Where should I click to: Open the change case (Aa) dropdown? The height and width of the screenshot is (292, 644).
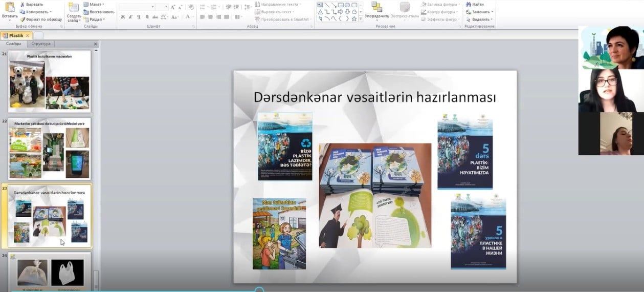click(175, 17)
